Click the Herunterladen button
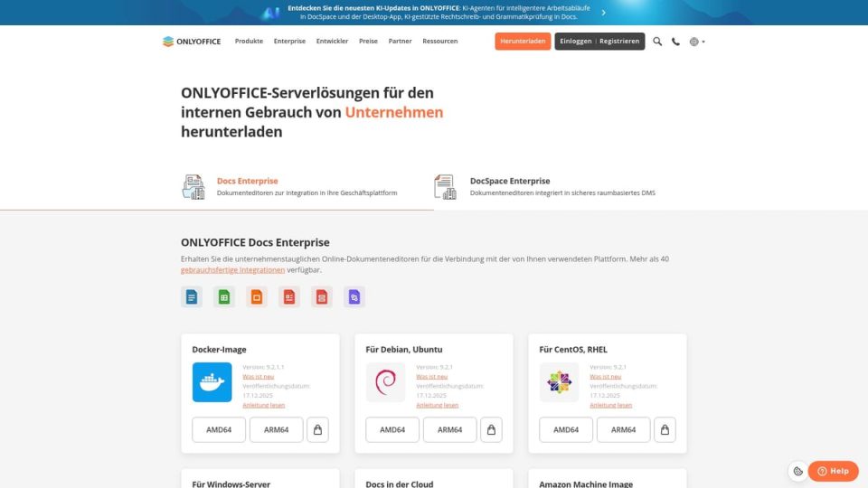This screenshot has width=868, height=488. (x=523, y=42)
